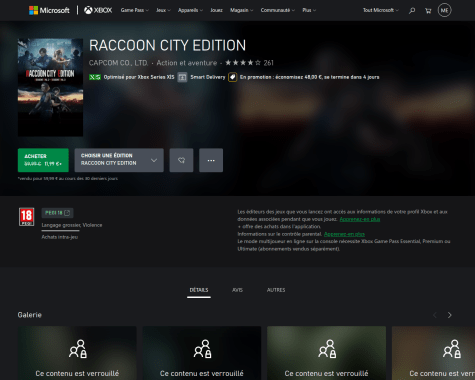Screen dimensions: 475x380
Task: Add game to wishlist heart button
Action: (181, 160)
